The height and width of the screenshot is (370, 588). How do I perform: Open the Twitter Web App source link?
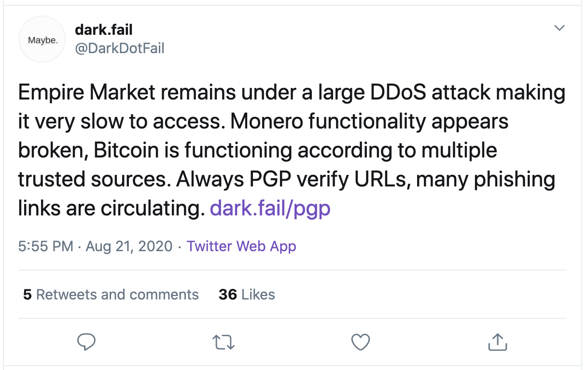[x=241, y=246]
